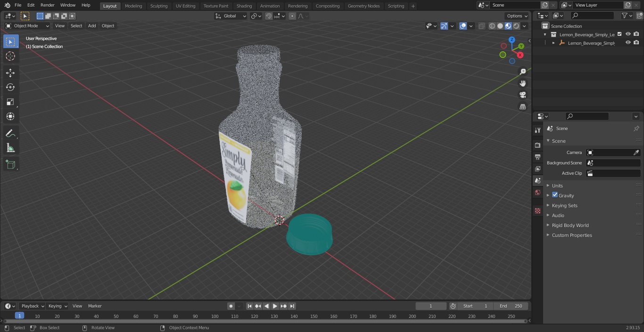Open the File menu
Image resolution: width=644 pixels, height=332 pixels.
[x=18, y=5]
